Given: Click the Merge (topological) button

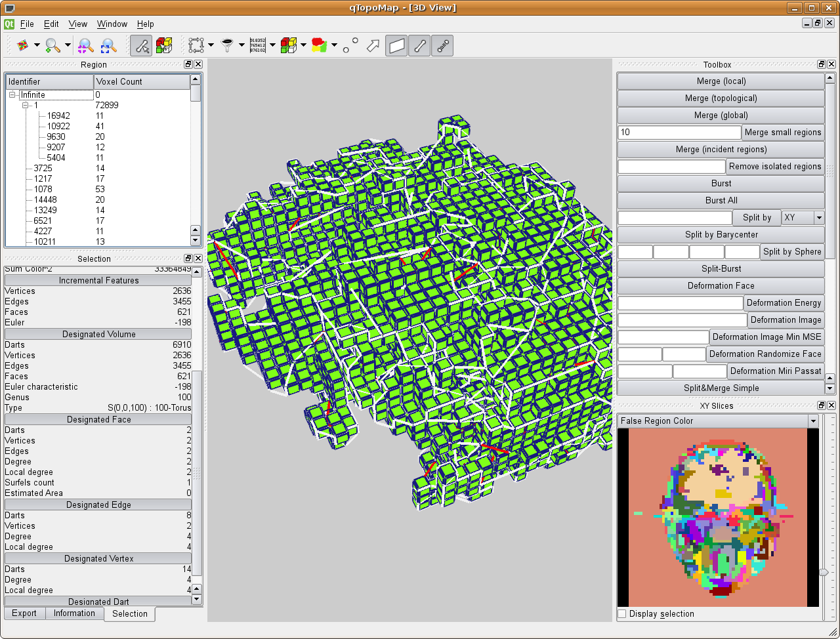Looking at the screenshot, I should [721, 98].
